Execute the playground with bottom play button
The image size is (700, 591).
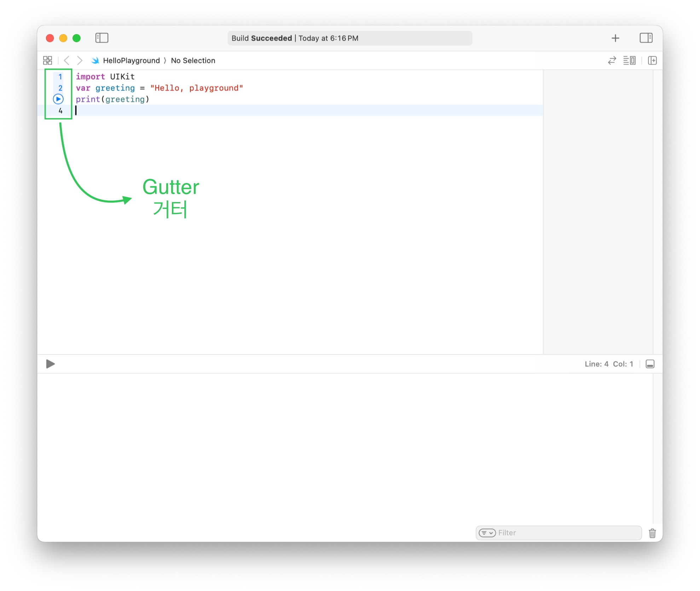point(50,364)
